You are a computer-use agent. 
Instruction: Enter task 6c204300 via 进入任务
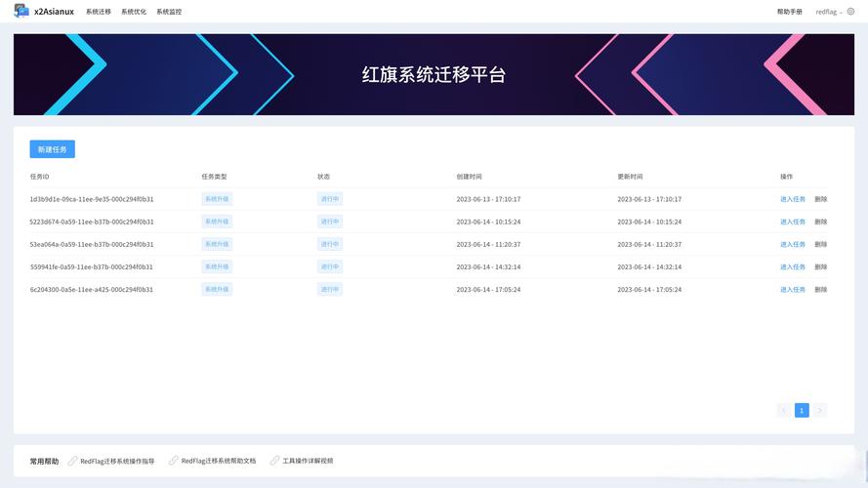coord(793,290)
